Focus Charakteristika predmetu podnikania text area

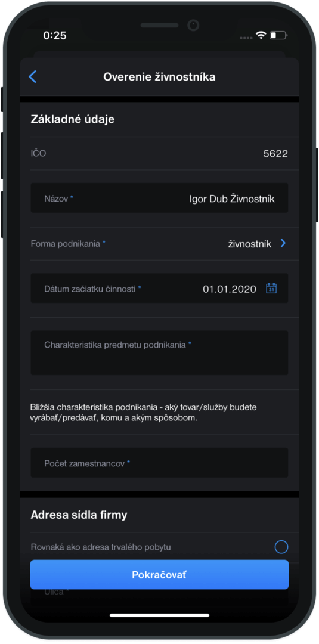click(159, 353)
